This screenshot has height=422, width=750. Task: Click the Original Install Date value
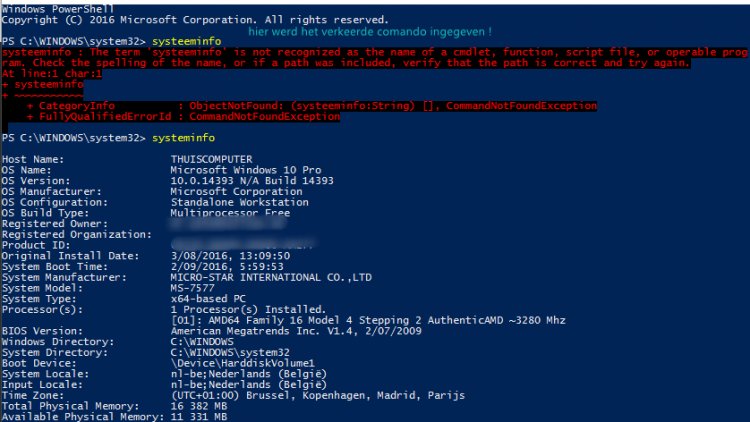point(232,255)
